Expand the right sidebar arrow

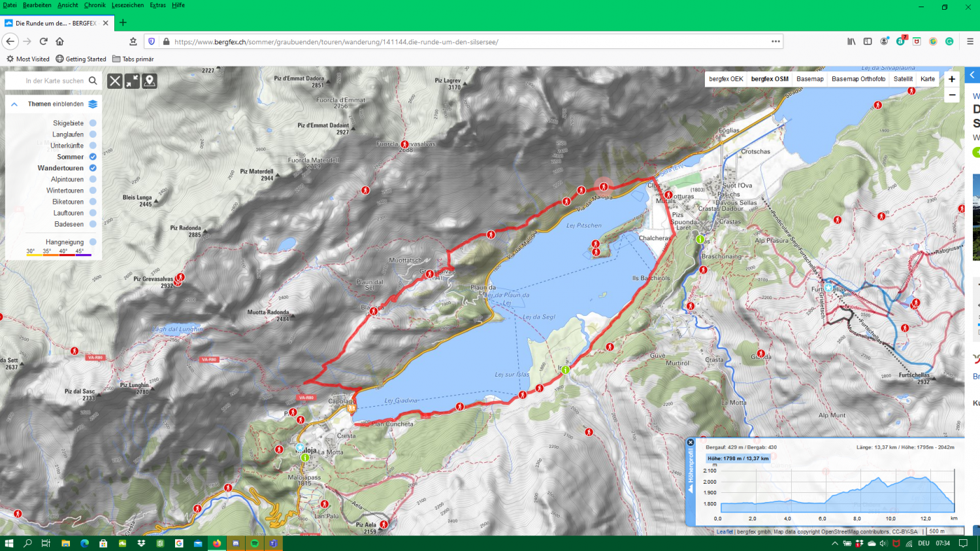[x=972, y=75]
